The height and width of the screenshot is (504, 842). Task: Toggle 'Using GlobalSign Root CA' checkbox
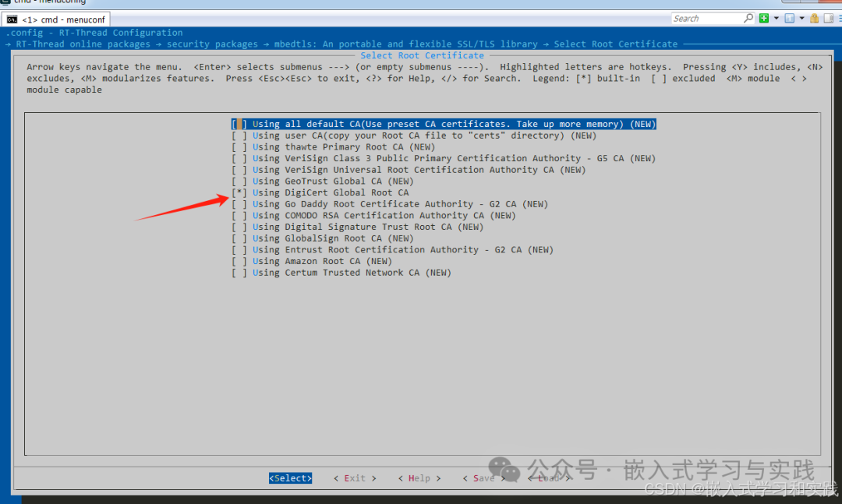[x=239, y=238]
